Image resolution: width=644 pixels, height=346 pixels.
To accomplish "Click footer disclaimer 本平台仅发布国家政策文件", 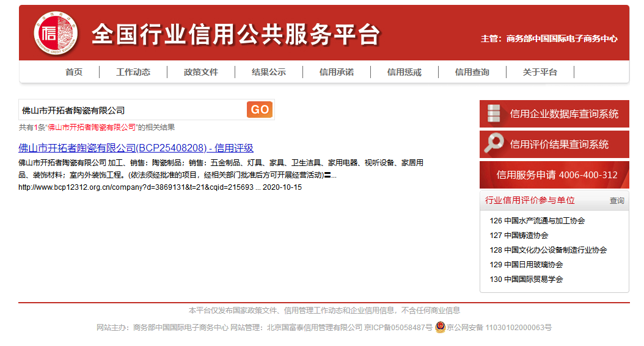I will (x=324, y=311).
